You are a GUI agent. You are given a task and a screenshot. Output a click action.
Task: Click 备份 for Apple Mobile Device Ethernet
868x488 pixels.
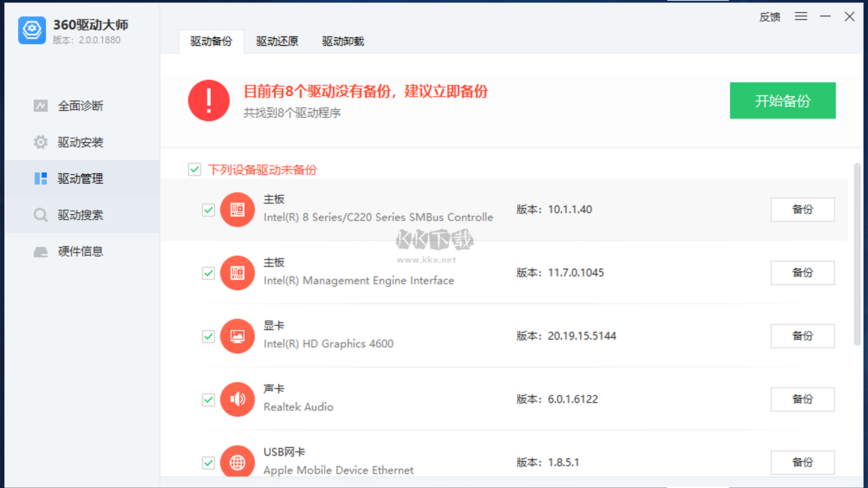tap(802, 462)
